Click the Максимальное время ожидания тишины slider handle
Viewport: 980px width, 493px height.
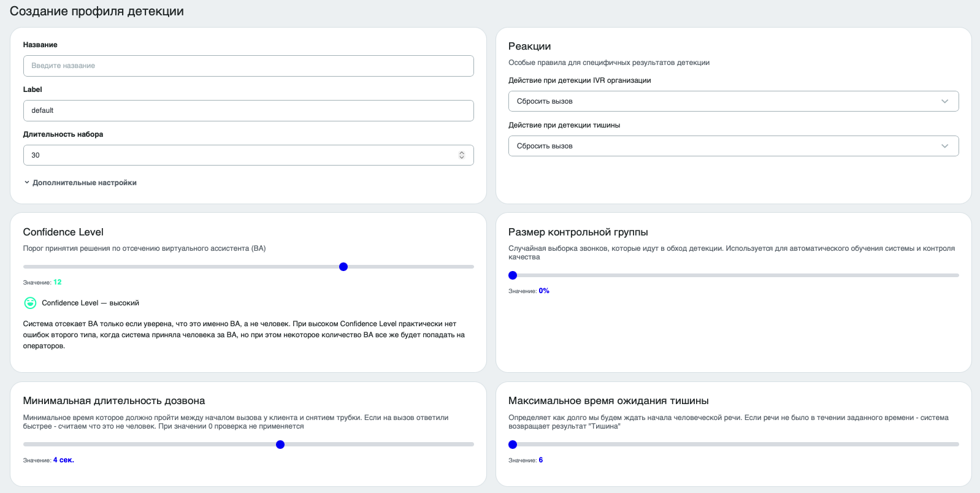click(x=513, y=445)
